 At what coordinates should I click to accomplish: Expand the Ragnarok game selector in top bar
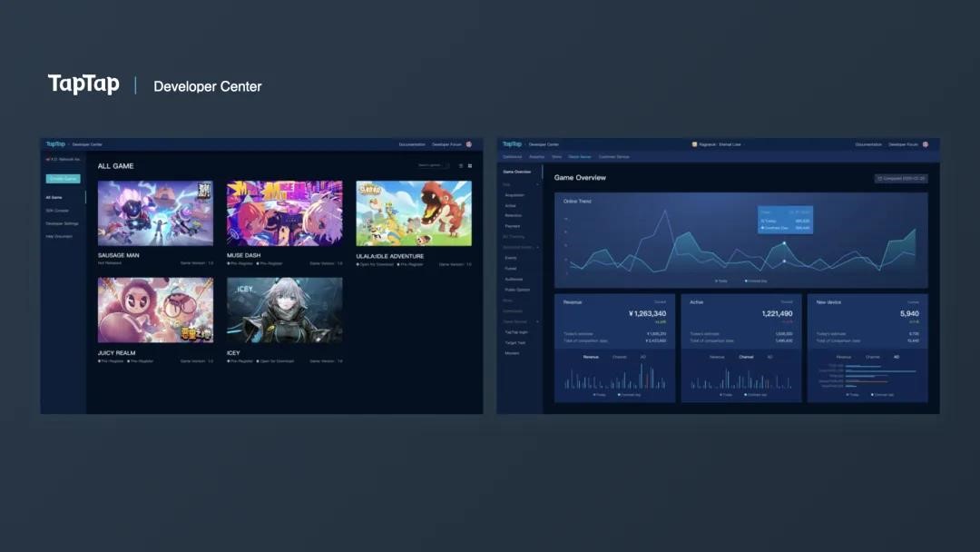tap(716, 144)
